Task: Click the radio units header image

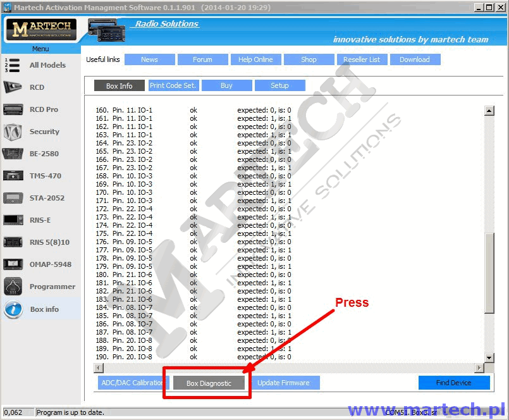Action: point(106,31)
